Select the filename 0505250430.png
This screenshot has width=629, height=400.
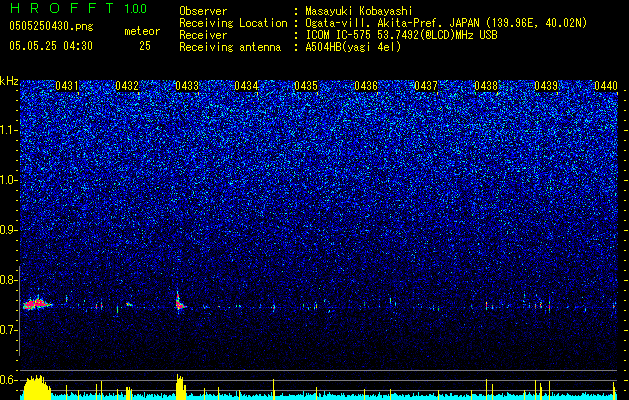tap(51, 26)
